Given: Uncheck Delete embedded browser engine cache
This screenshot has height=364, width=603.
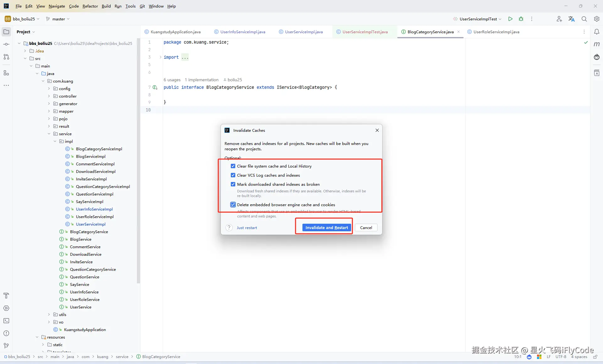Looking at the screenshot, I should (233, 205).
